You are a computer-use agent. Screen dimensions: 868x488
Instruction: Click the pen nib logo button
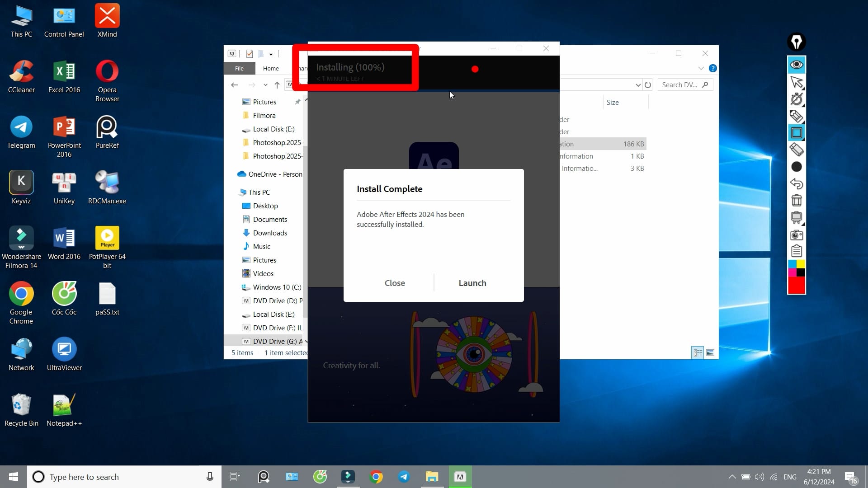pyautogui.click(x=796, y=42)
